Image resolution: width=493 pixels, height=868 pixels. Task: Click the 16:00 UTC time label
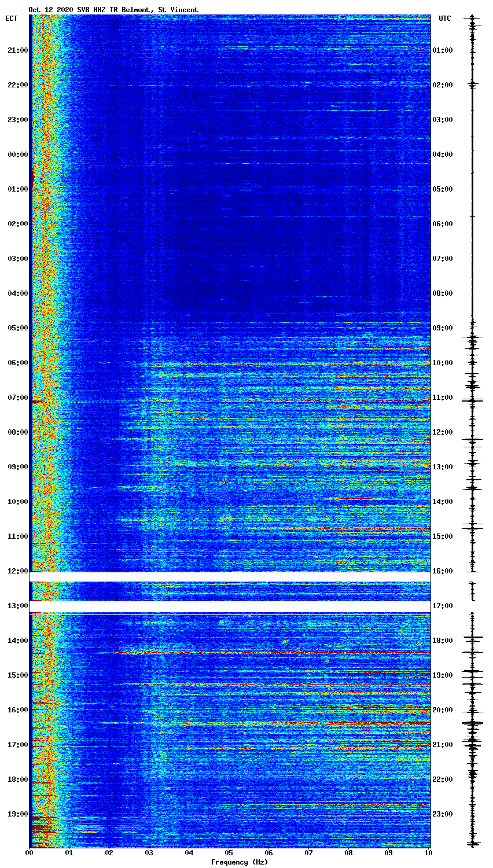click(443, 571)
